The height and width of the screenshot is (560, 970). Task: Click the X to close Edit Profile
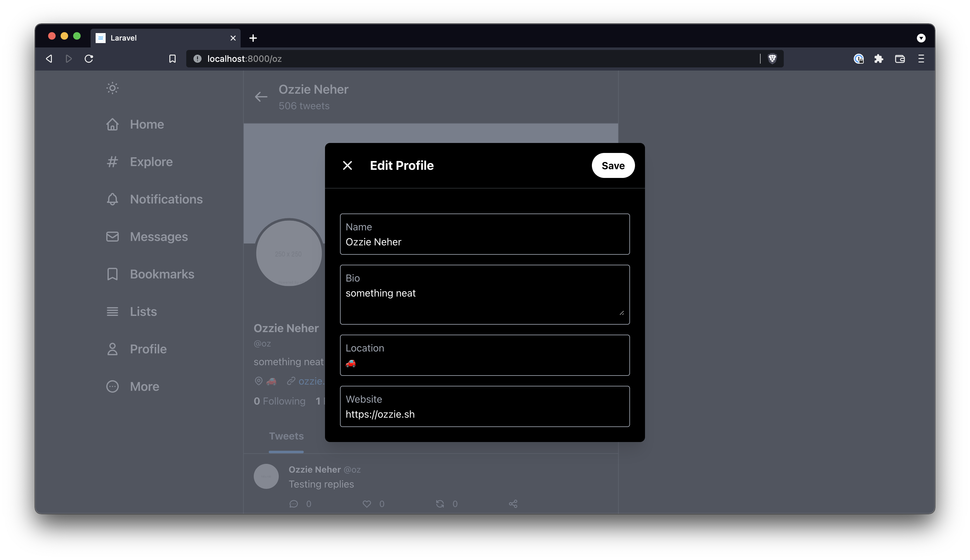(x=347, y=165)
